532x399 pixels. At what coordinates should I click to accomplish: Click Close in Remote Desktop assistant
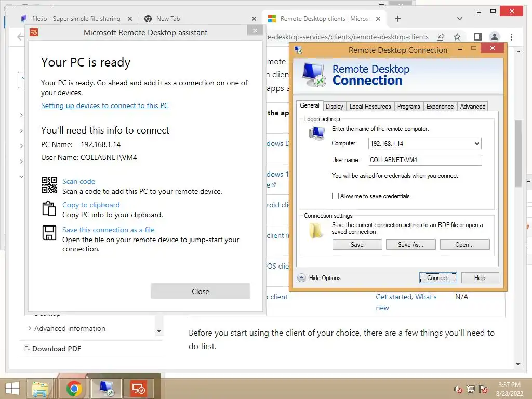tap(200, 291)
